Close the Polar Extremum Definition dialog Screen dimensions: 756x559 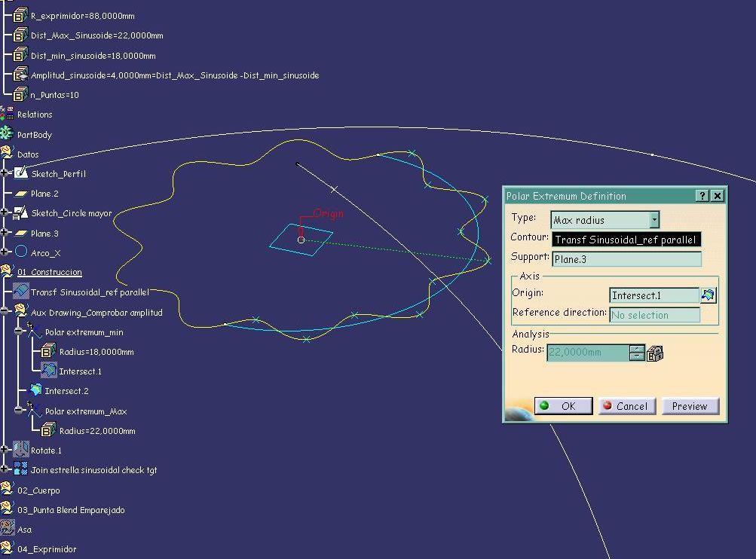(x=718, y=196)
